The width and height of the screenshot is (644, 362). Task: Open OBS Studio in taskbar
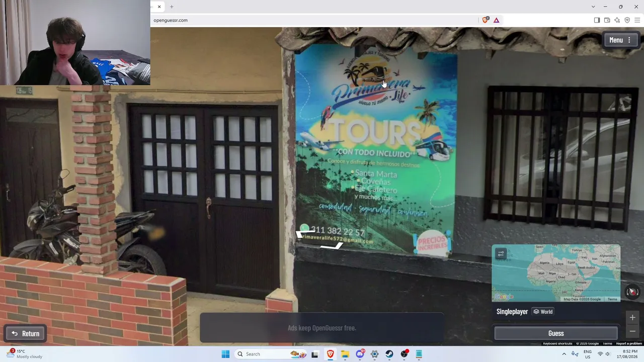(405, 354)
